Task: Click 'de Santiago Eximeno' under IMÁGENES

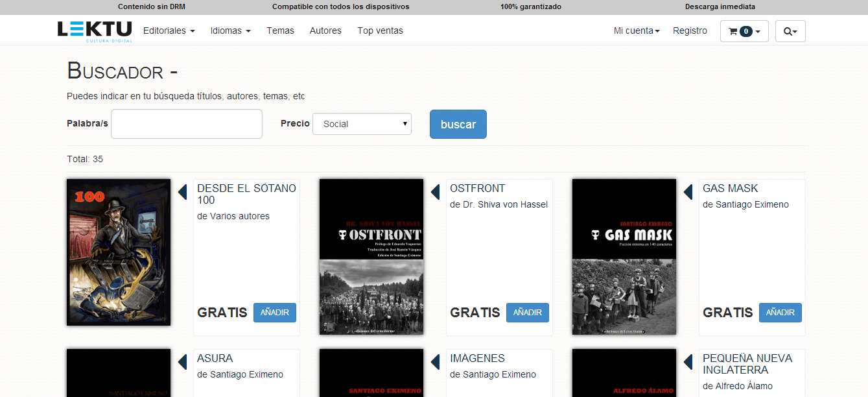Action: click(493, 374)
